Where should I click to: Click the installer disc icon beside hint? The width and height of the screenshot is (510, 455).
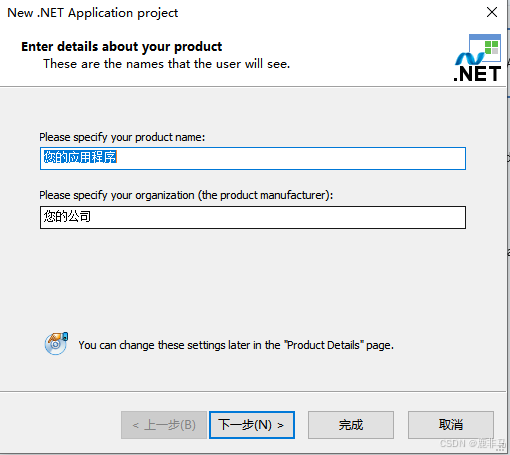coord(56,344)
